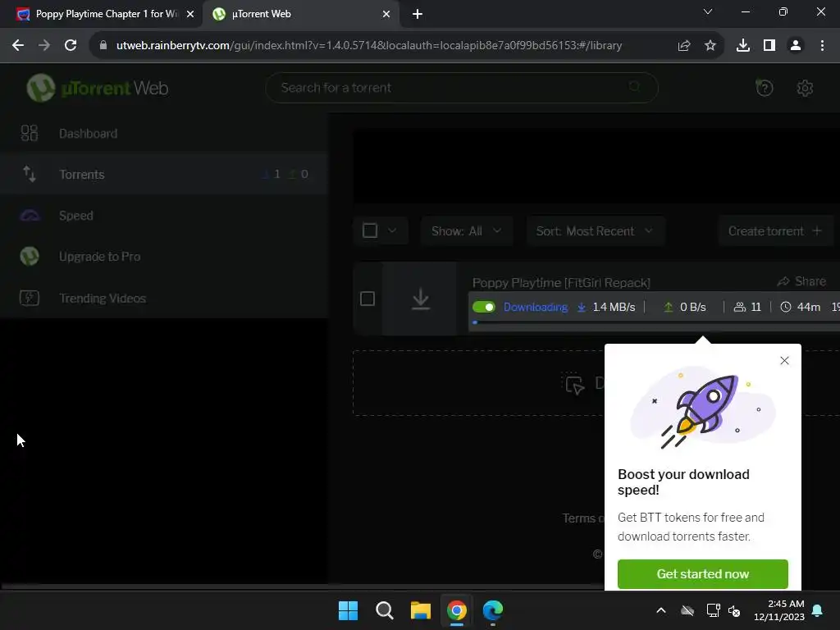Click the peers icon showing 11

pos(739,307)
